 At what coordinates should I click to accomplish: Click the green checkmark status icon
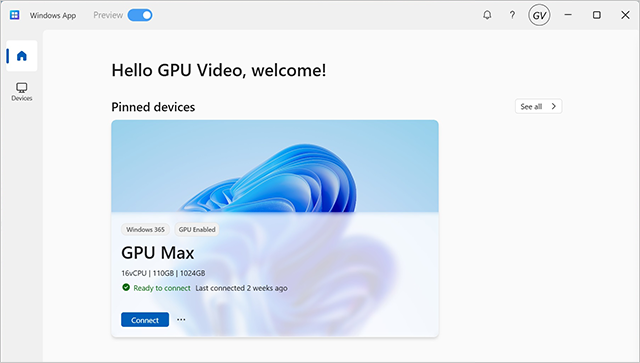[x=126, y=287]
